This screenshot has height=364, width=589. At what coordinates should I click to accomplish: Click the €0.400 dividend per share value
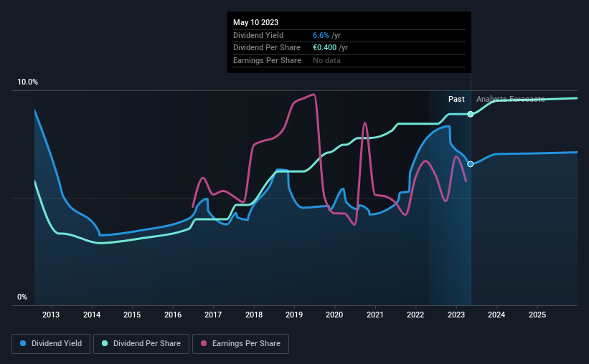[x=324, y=48]
